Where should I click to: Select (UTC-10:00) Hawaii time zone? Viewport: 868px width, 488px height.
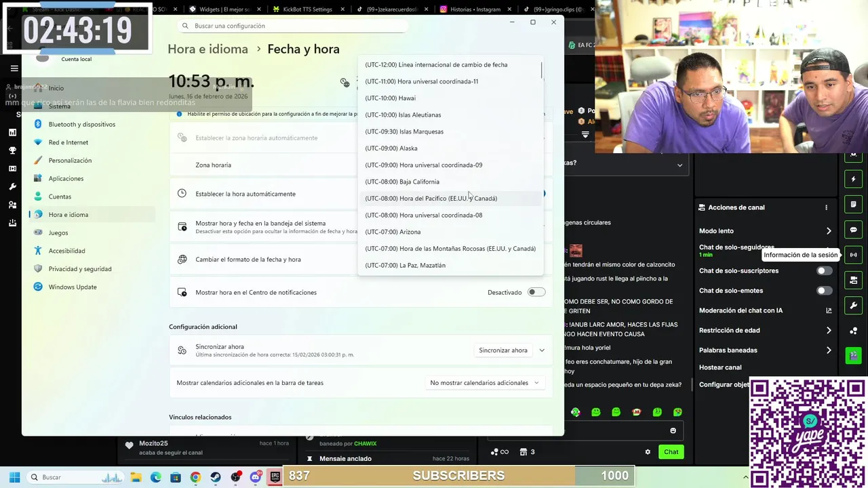(x=450, y=98)
